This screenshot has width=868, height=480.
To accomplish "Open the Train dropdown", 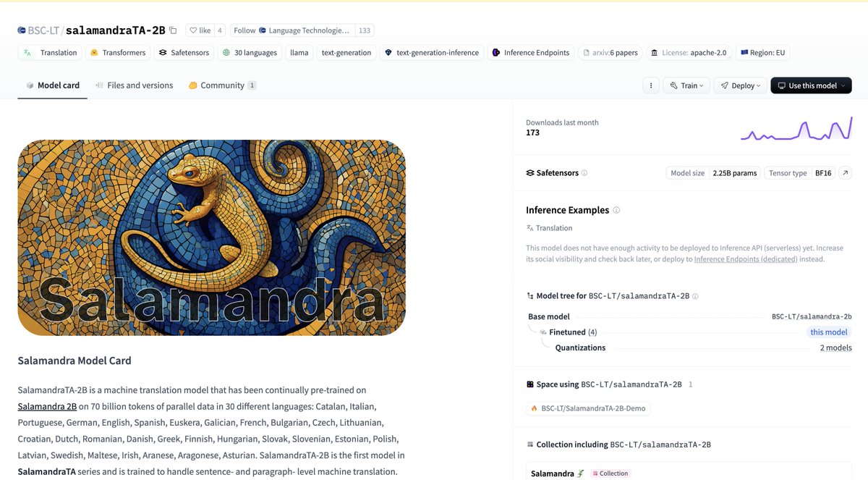I will [686, 85].
